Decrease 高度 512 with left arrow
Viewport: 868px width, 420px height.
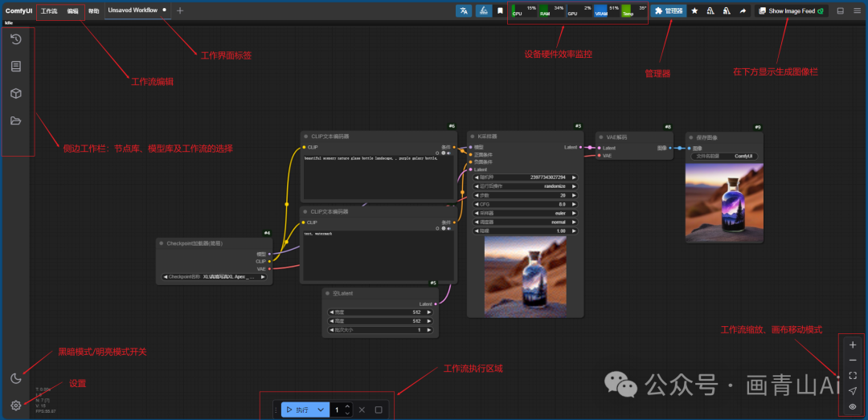[x=332, y=321]
